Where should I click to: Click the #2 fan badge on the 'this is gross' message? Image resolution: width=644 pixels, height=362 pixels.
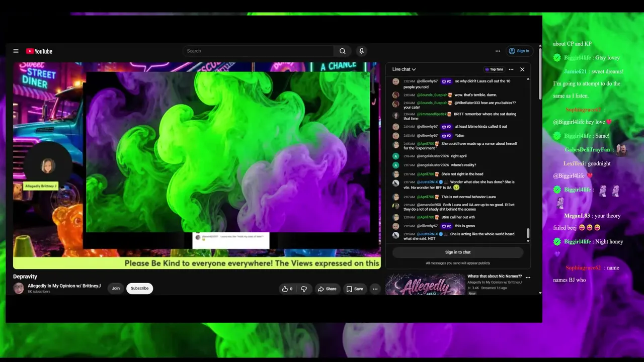[x=447, y=226]
